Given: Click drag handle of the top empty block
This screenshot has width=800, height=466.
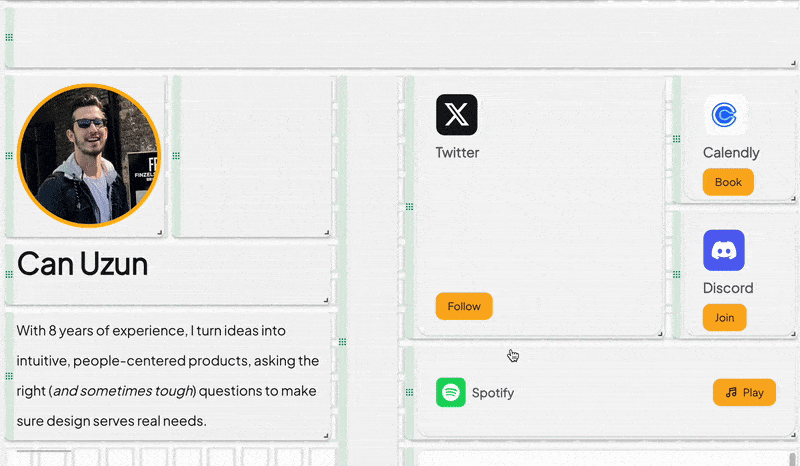Looking at the screenshot, I should (x=9, y=37).
